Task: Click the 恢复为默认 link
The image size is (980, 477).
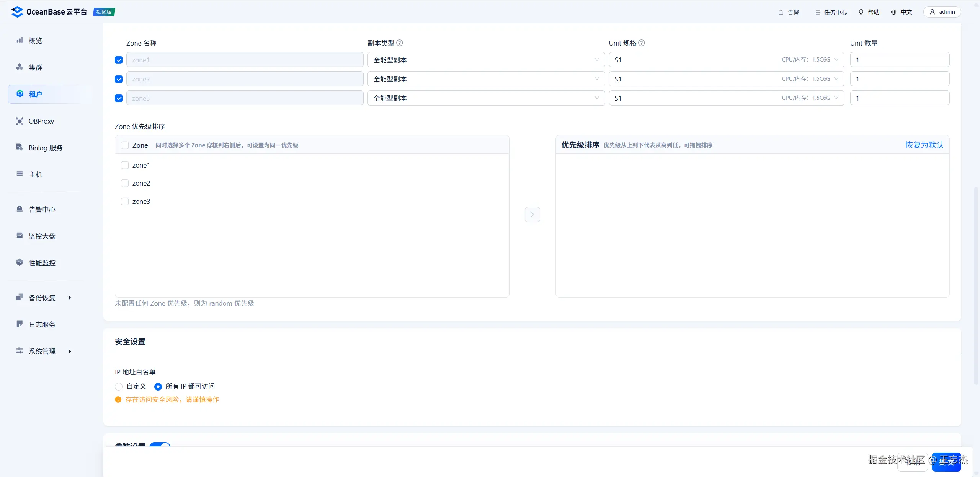Action: (x=924, y=145)
